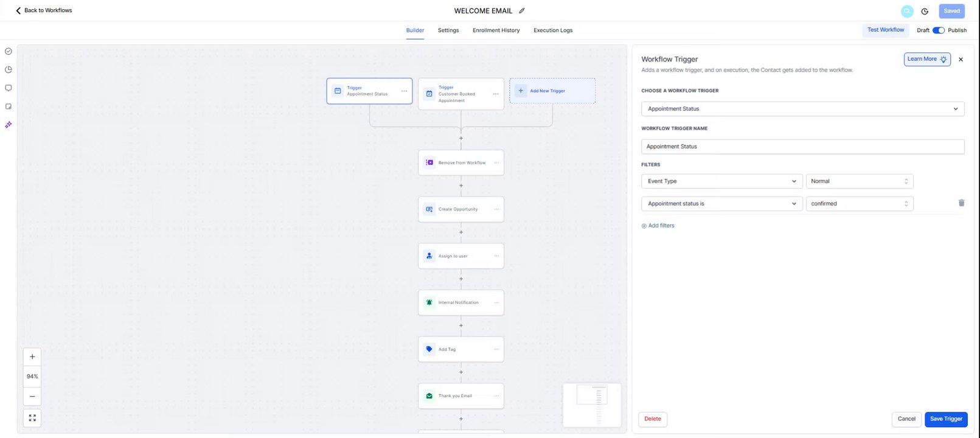
Task: Click the workflow minimap thumbnail
Action: (x=592, y=405)
